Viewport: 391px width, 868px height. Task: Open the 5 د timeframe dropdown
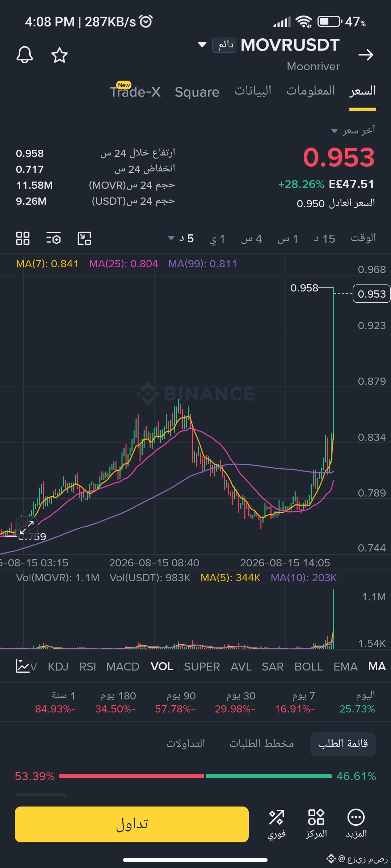click(x=181, y=239)
